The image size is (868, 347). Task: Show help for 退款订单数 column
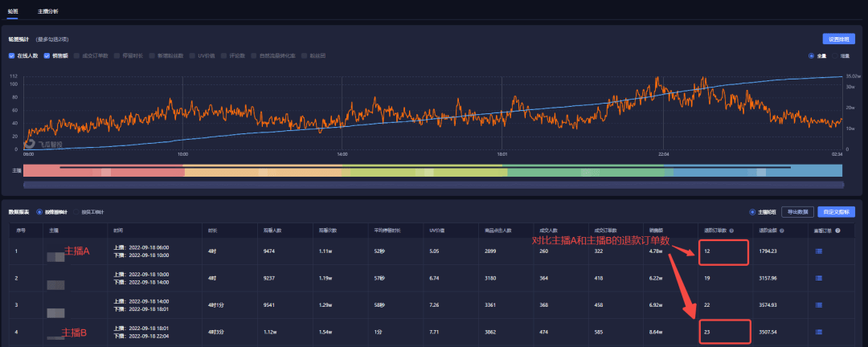pos(732,231)
